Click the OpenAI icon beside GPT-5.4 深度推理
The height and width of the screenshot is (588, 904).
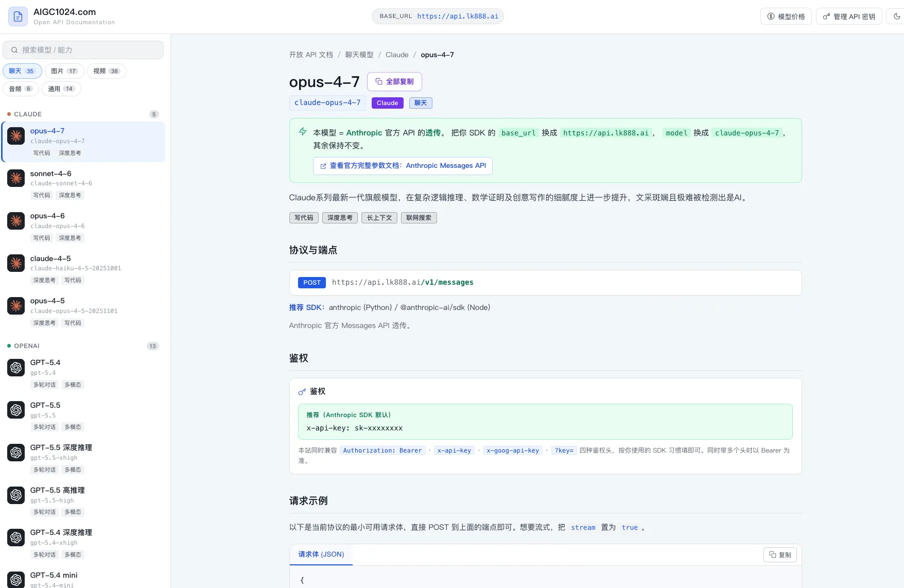tap(16, 538)
